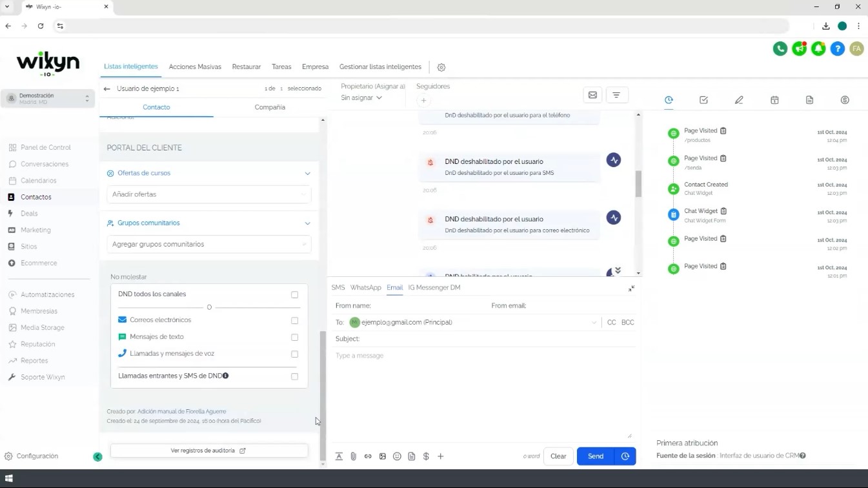Click the envelope icon above conversation

pyautogui.click(x=592, y=95)
